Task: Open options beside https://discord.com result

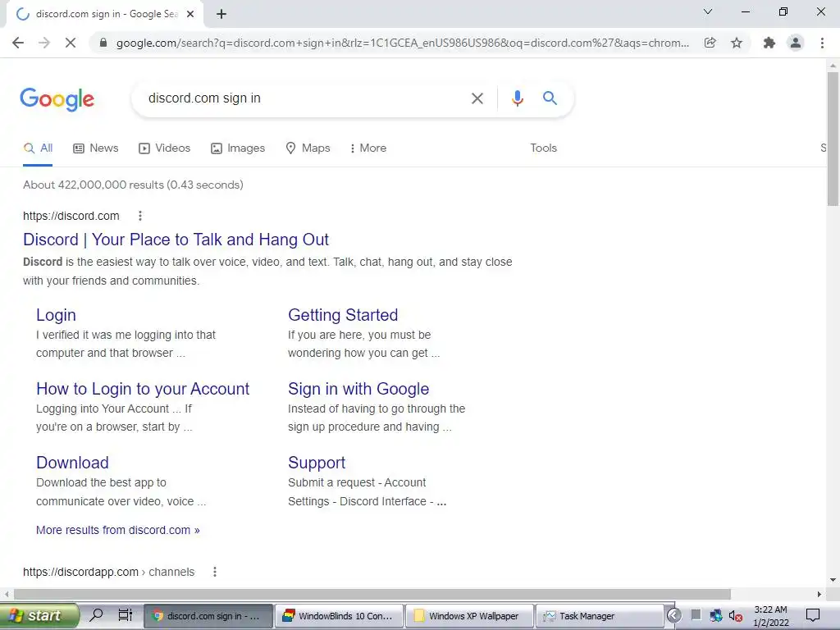Action: coord(139,216)
